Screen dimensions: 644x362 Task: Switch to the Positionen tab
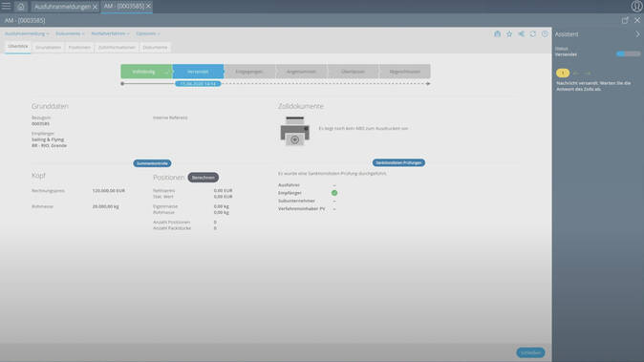[x=79, y=48]
